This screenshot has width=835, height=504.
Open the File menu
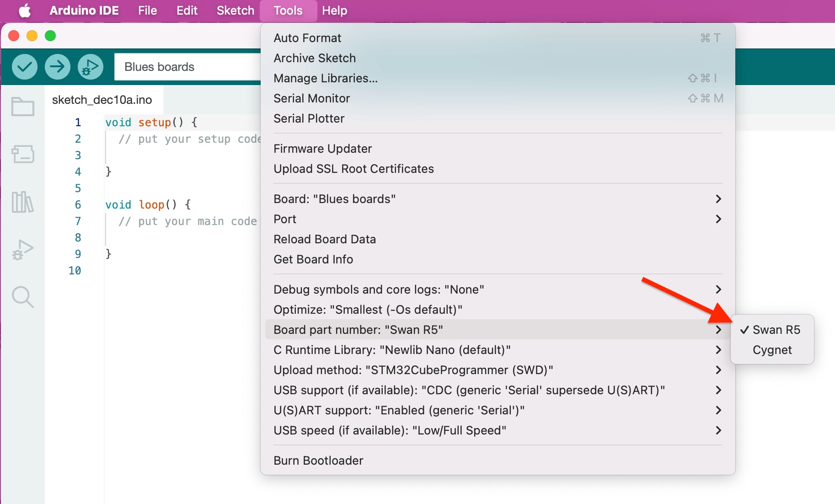[x=148, y=11]
